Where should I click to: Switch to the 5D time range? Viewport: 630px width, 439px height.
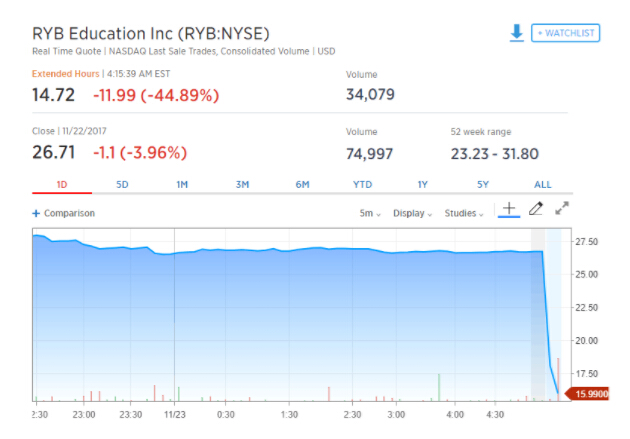(x=122, y=184)
